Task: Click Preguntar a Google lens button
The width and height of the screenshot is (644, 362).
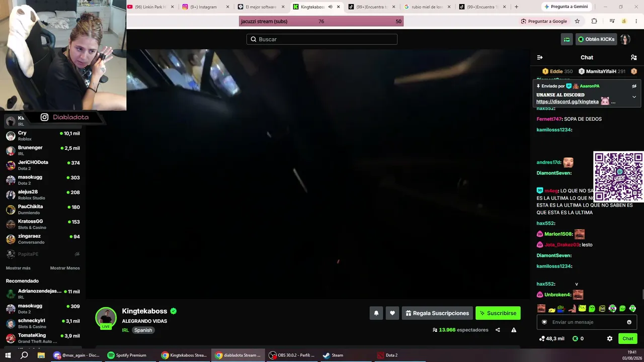Action: click(544, 21)
